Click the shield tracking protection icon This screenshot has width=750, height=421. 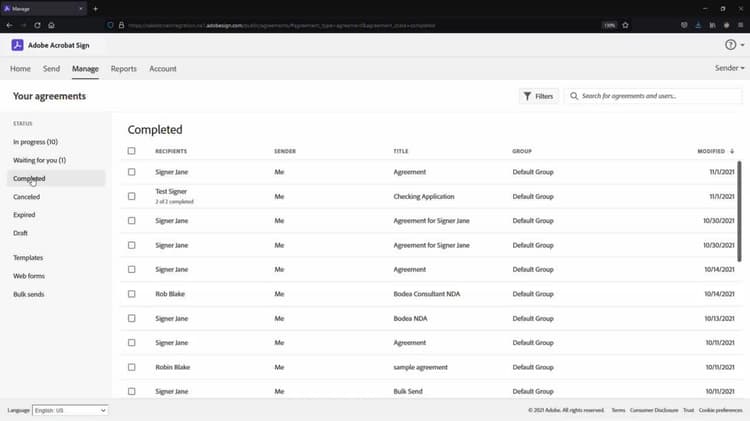point(110,25)
